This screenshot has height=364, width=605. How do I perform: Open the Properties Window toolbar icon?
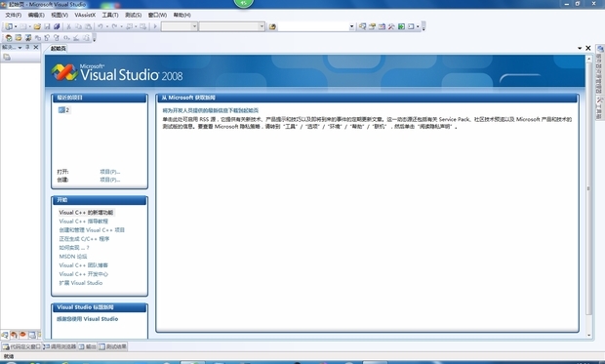point(372,26)
